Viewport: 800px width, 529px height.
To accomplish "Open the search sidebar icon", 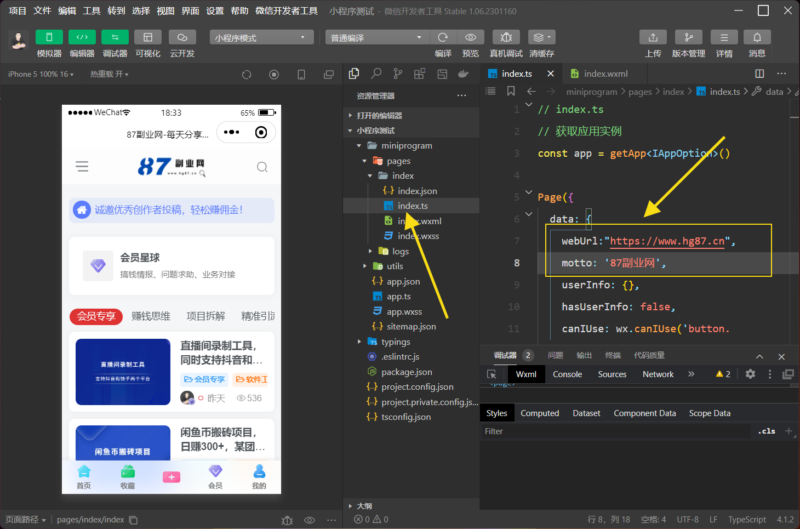I will [x=376, y=74].
